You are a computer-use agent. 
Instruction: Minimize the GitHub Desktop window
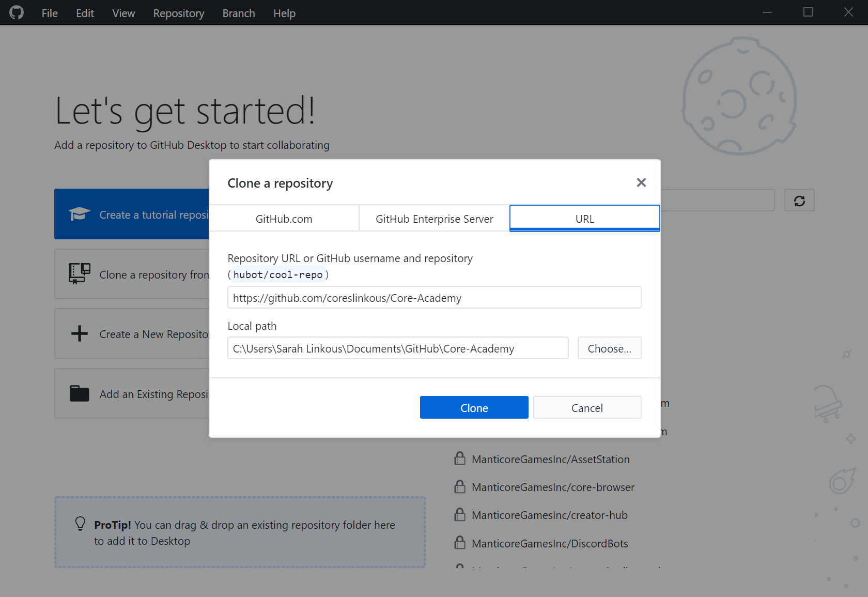(767, 12)
